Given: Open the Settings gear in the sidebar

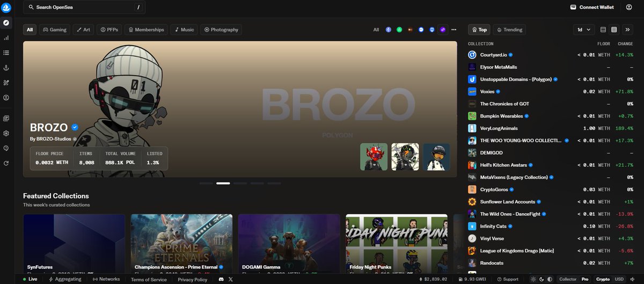Looking at the screenshot, I should coord(6,133).
